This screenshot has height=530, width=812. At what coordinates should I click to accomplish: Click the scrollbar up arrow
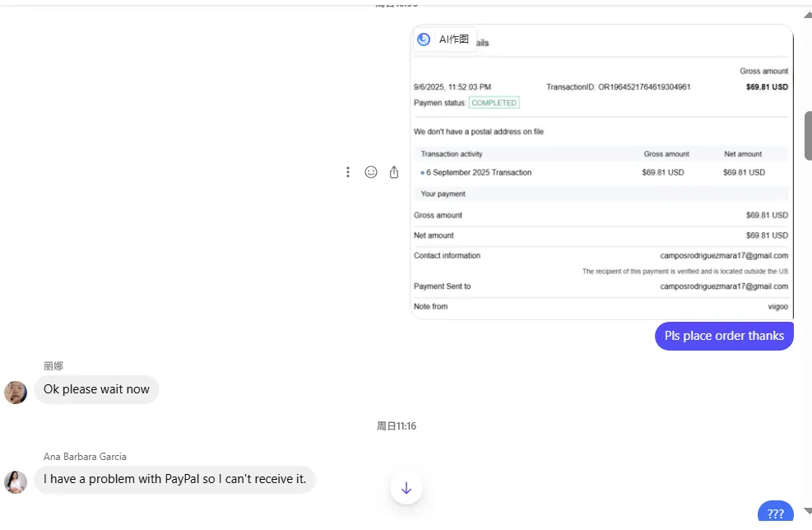click(807, 14)
